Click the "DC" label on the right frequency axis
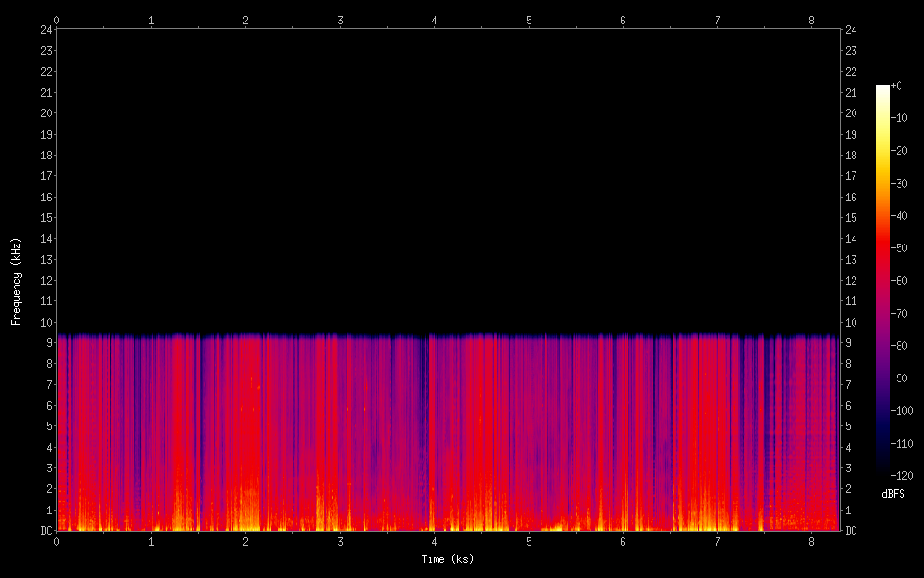The width and height of the screenshot is (924, 578). [x=852, y=531]
